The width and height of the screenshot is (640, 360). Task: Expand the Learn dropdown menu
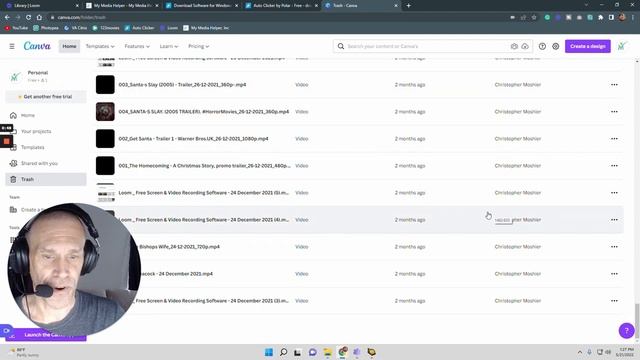pos(169,46)
